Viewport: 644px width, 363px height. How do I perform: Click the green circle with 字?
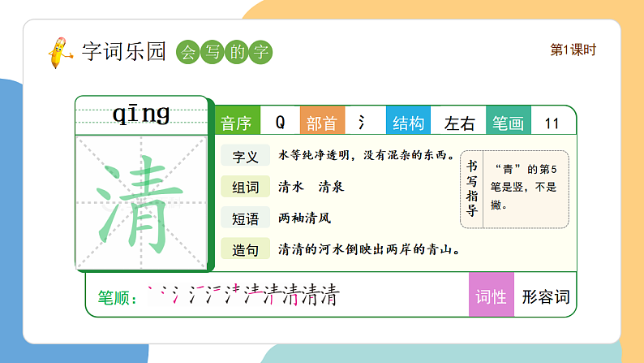[260, 52]
